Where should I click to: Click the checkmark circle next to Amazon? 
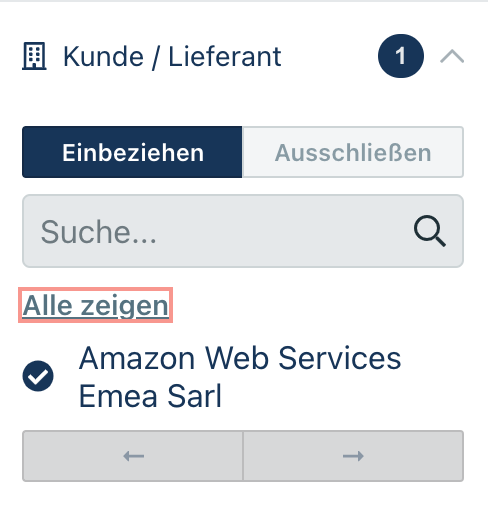point(38,376)
